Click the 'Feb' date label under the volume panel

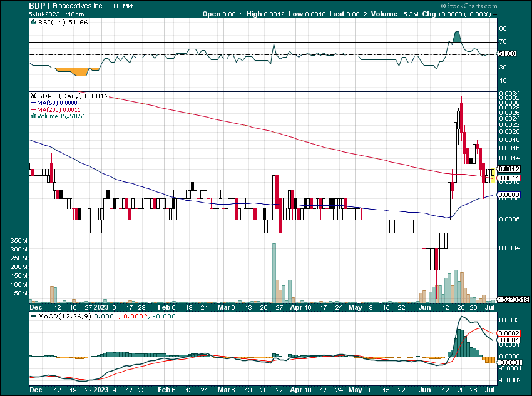pos(164,307)
